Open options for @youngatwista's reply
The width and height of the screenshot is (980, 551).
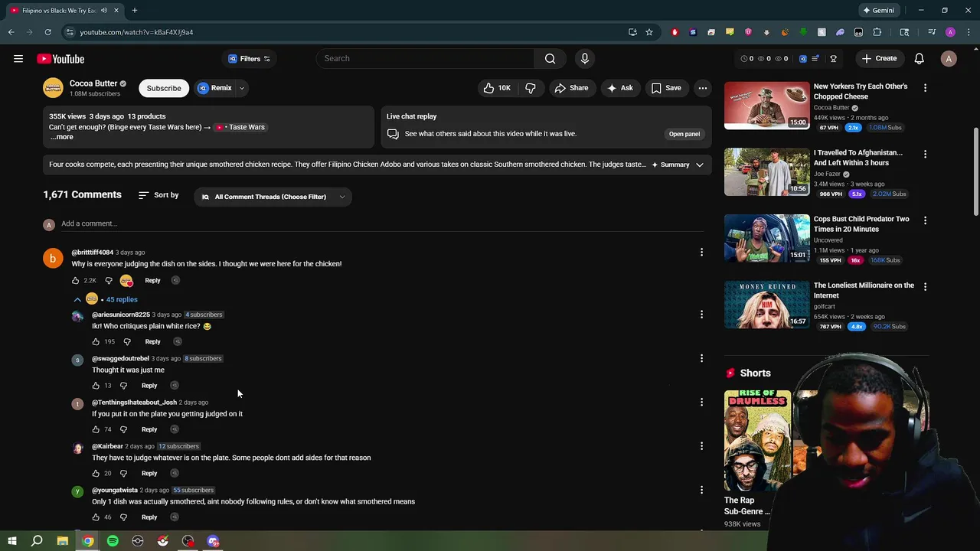[x=701, y=490]
